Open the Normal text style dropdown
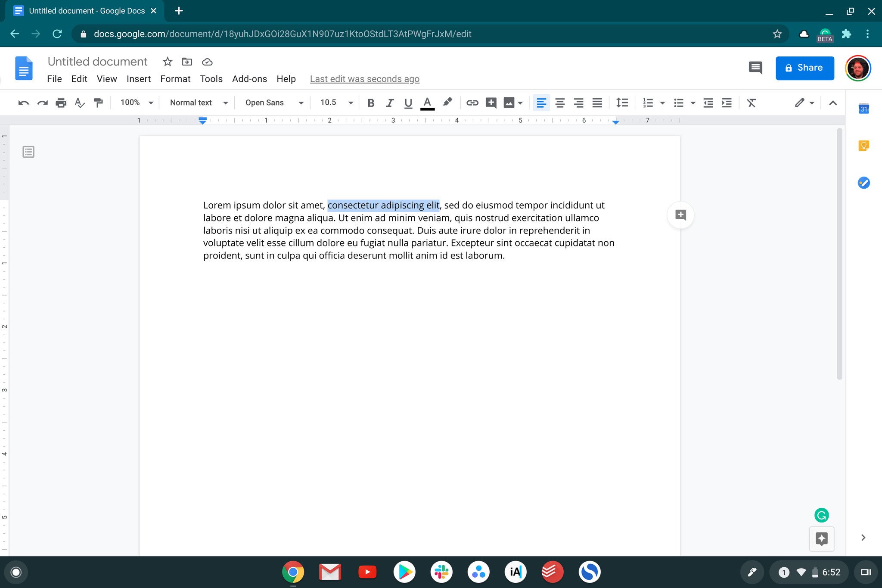This screenshot has width=882, height=588. pyautogui.click(x=199, y=103)
